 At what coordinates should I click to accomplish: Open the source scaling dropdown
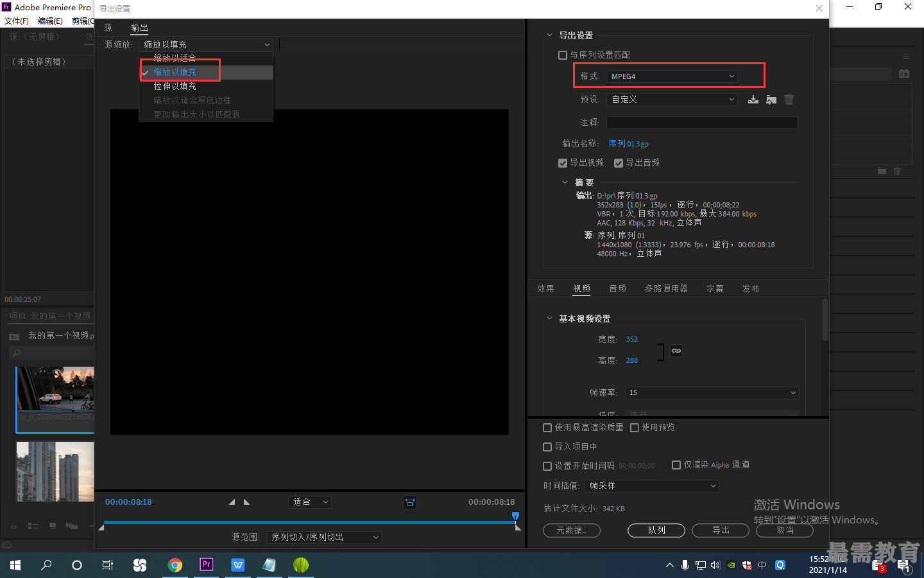tap(206, 44)
